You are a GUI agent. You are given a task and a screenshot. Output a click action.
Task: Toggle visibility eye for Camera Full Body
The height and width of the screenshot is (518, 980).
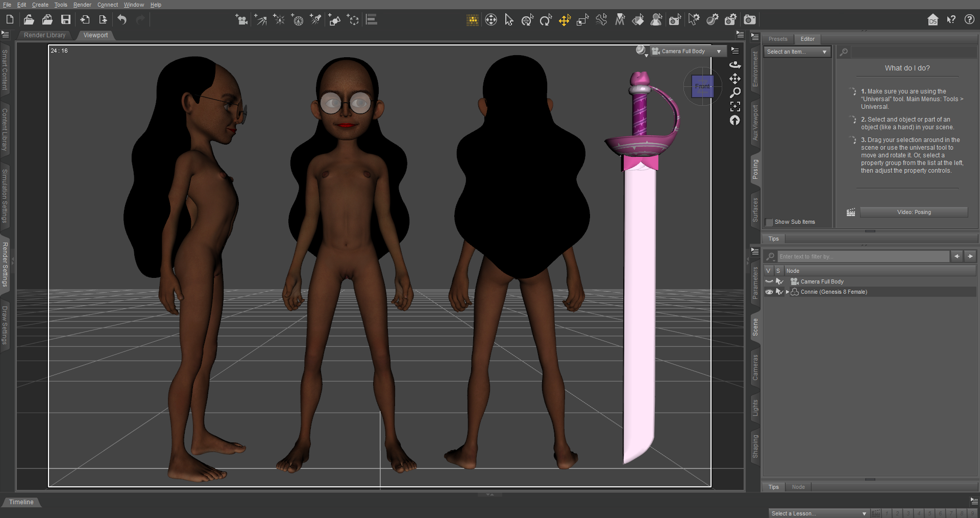[769, 281]
